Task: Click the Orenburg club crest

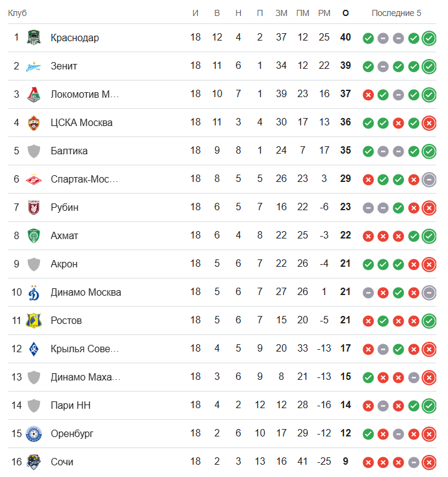Action: [34, 433]
